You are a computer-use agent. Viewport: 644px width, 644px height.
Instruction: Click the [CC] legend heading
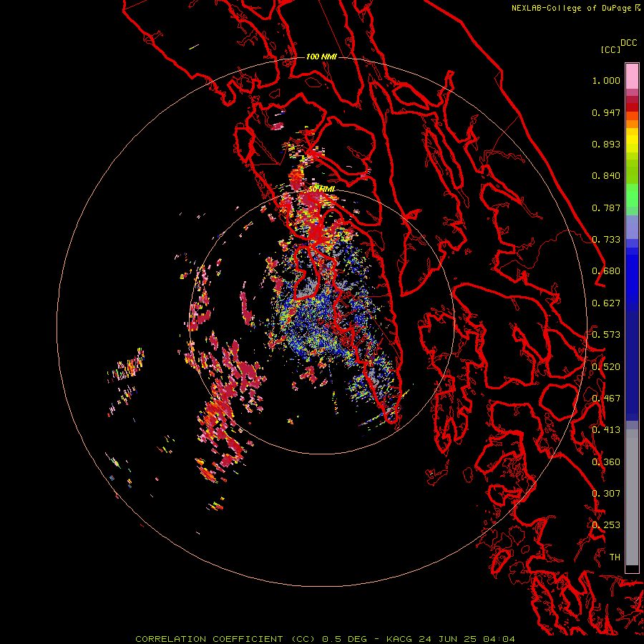[x=610, y=49]
